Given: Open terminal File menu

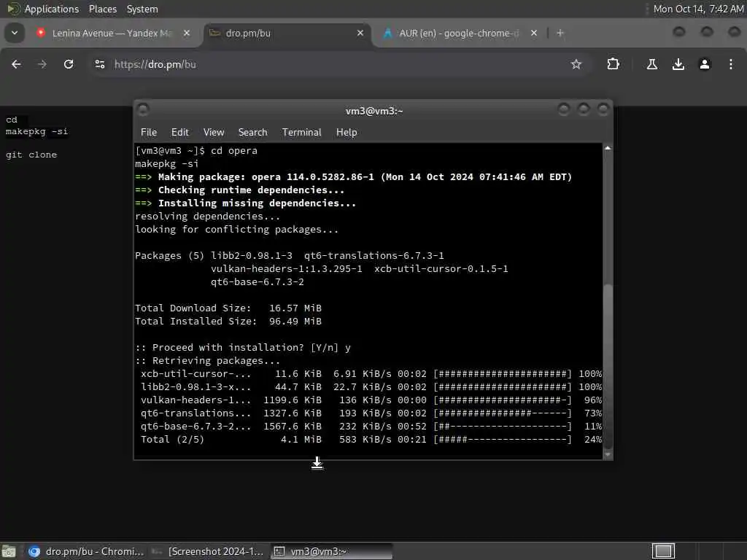Looking at the screenshot, I should [149, 133].
